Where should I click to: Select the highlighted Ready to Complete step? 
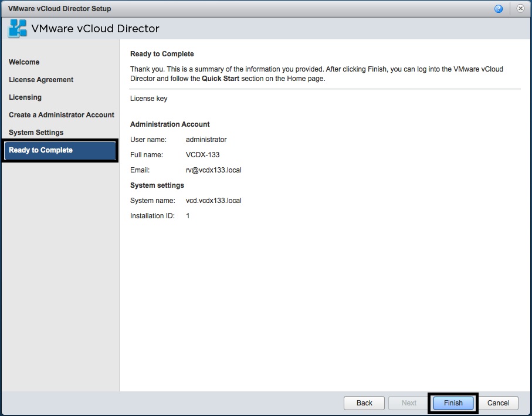(x=40, y=150)
